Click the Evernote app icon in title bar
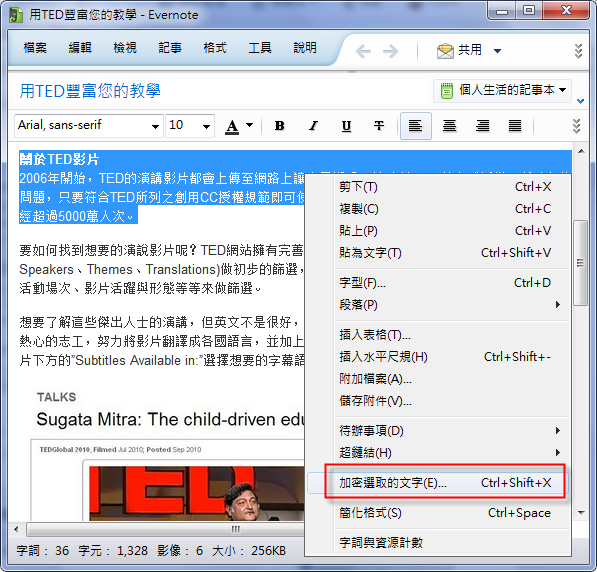Screen dimensions: 597x572 (x=16, y=15)
